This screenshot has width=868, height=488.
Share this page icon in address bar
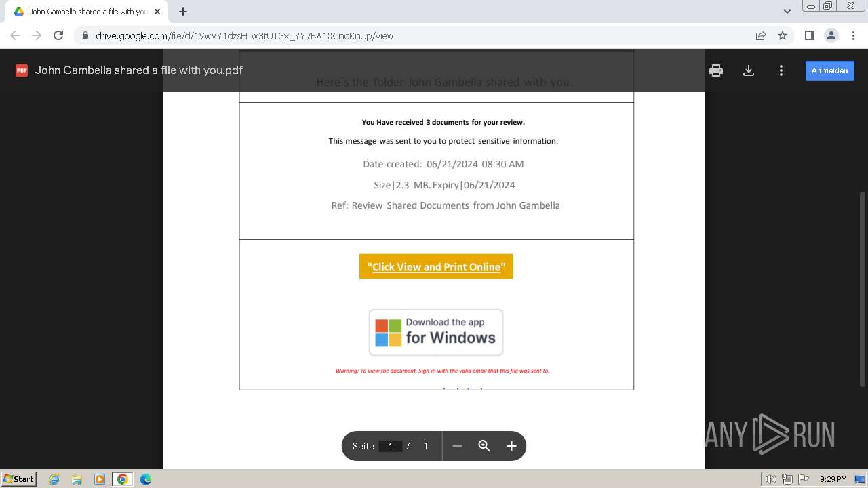click(761, 35)
